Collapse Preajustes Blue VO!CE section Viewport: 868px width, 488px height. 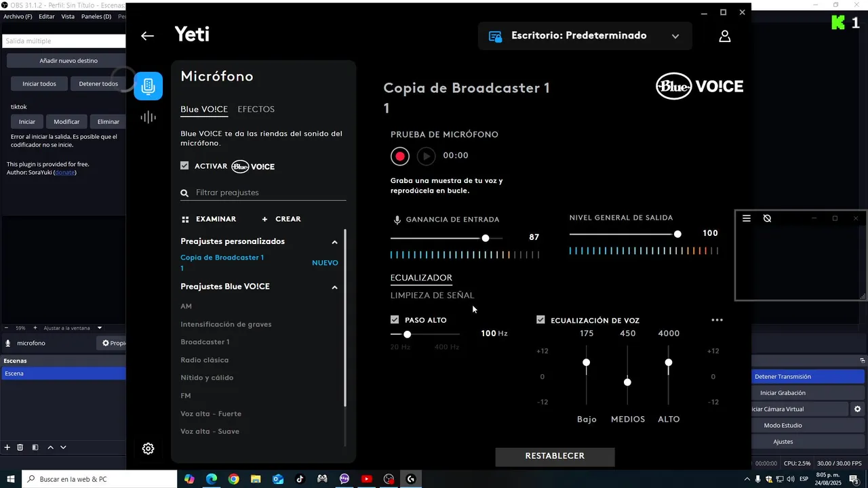click(334, 287)
